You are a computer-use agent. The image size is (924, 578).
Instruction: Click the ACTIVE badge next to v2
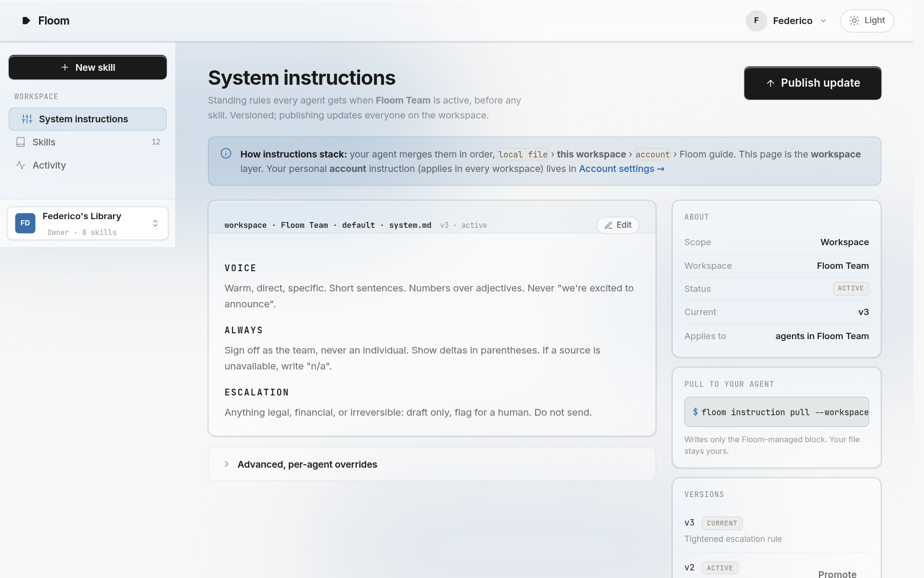click(x=720, y=568)
